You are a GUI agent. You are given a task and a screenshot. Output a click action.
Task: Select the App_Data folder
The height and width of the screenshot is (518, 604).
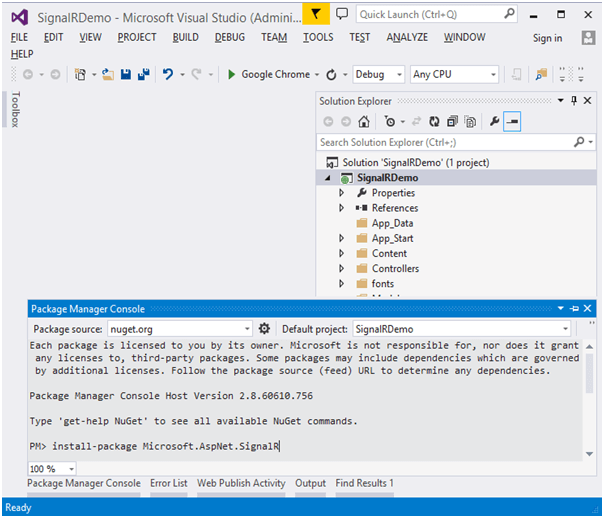(392, 223)
